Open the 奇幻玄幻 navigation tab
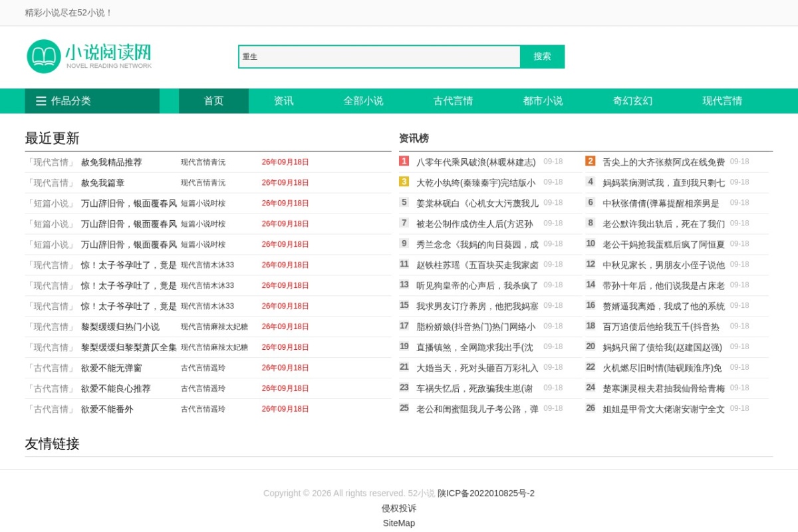The image size is (798, 532). click(x=632, y=101)
